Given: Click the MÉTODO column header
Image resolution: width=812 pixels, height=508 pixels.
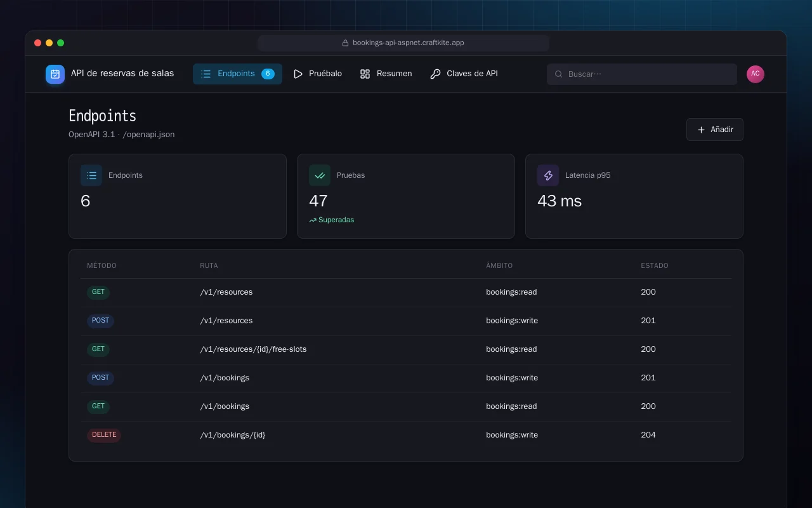Looking at the screenshot, I should coord(101,265).
